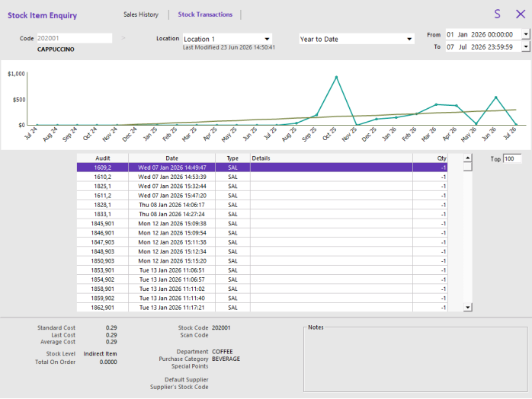Image resolution: width=532 pixels, height=399 pixels.
Task: Click the Oct 25 peak chart point
Action: [336, 78]
